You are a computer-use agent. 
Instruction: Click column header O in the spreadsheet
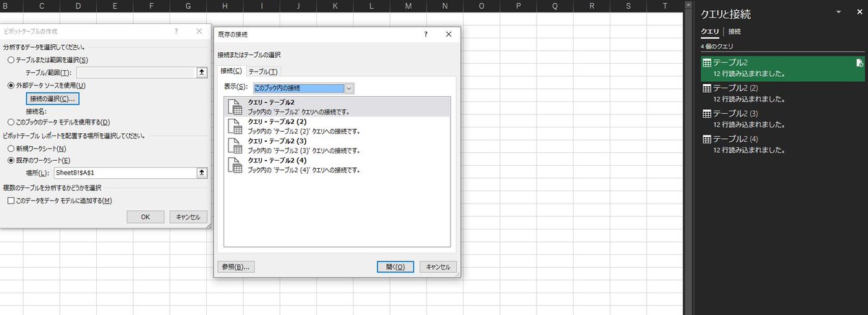[481, 6]
